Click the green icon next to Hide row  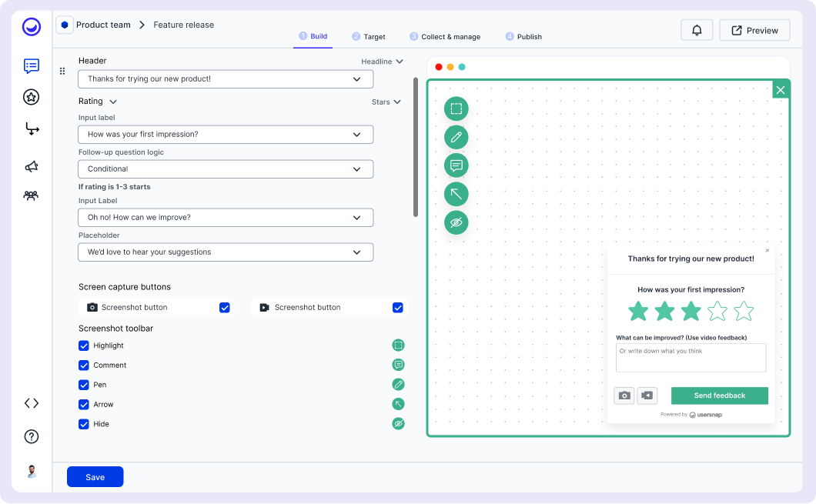click(x=398, y=423)
